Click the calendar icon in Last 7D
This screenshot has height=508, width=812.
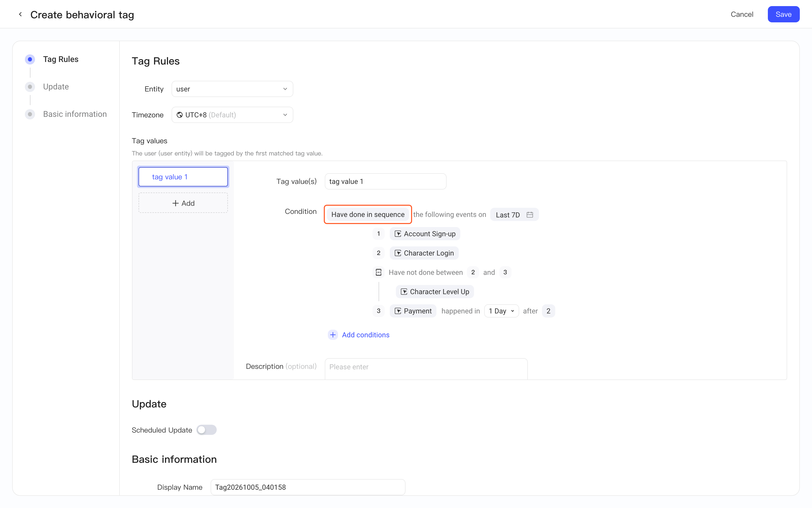point(530,215)
